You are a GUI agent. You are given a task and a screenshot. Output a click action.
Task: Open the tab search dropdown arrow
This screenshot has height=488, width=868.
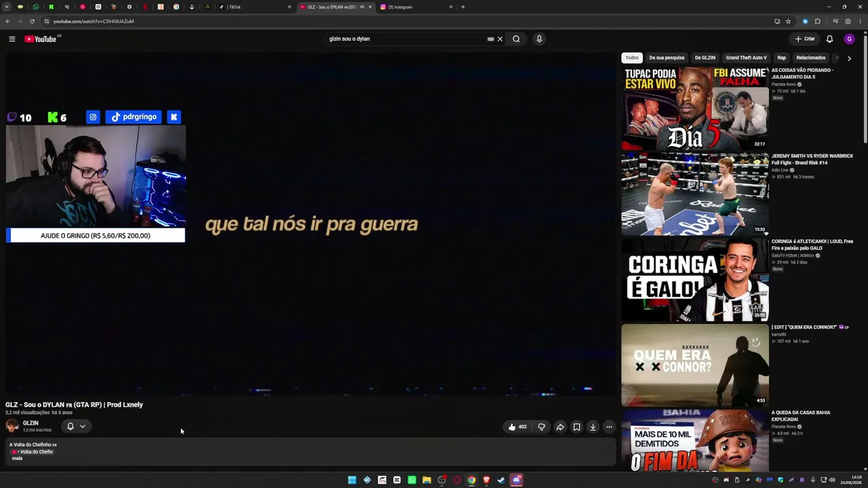tap(5, 7)
